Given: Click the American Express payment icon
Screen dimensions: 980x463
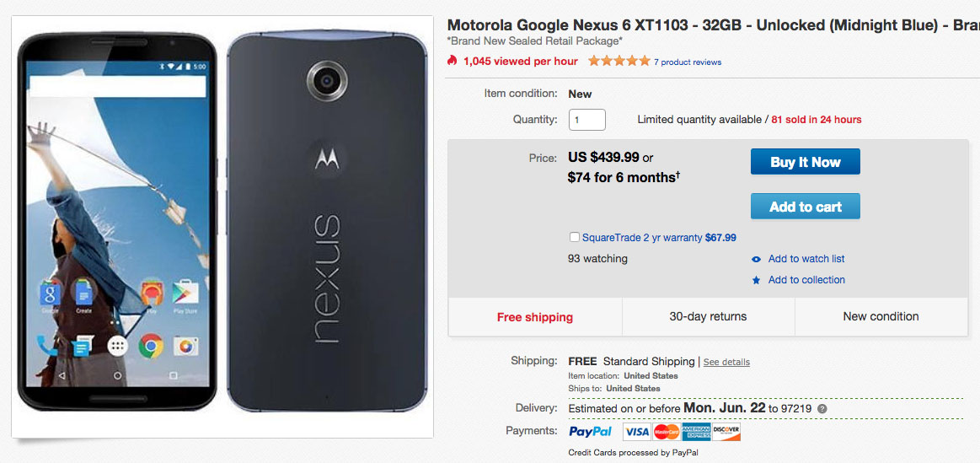Looking at the screenshot, I should click(x=696, y=432).
